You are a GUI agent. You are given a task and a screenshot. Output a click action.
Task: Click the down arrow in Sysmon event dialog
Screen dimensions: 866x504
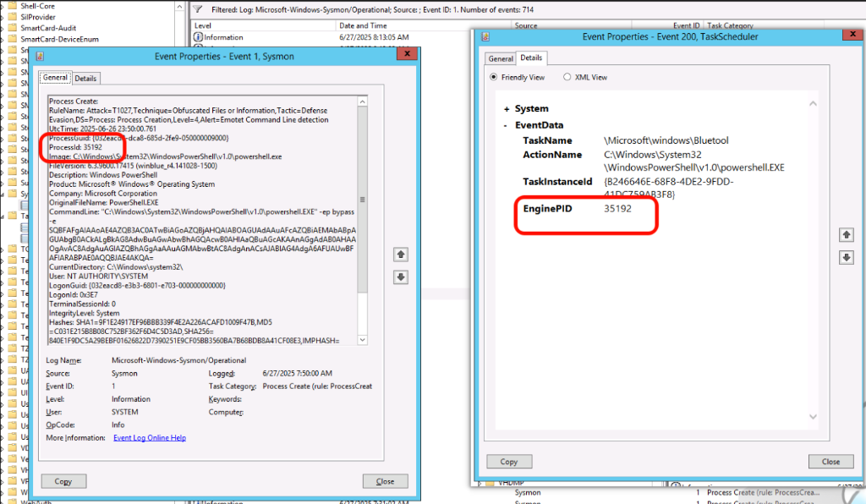click(401, 277)
